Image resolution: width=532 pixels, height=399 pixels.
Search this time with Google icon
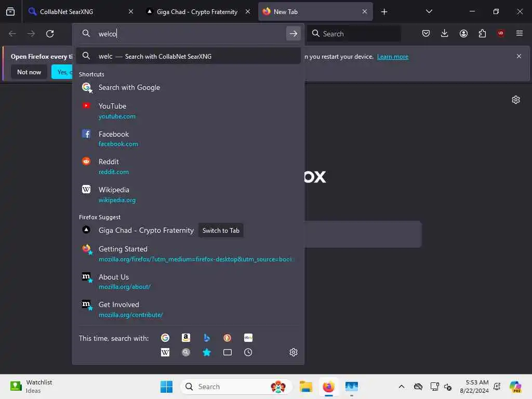click(x=165, y=338)
